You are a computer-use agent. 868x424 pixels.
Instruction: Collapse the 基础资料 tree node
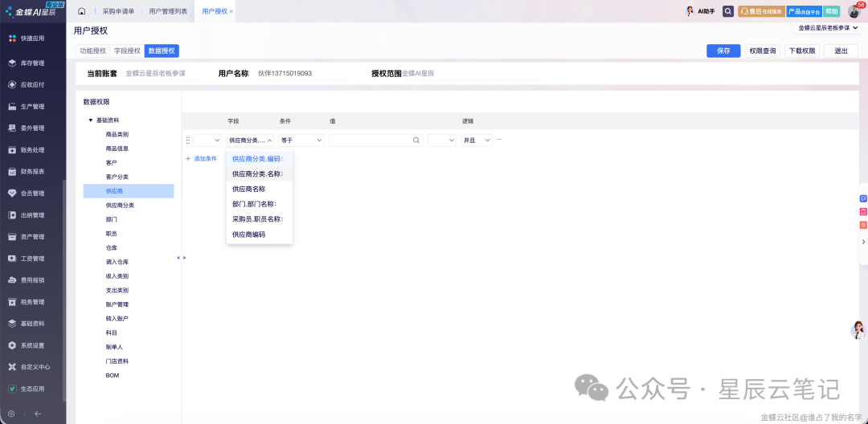(x=90, y=120)
